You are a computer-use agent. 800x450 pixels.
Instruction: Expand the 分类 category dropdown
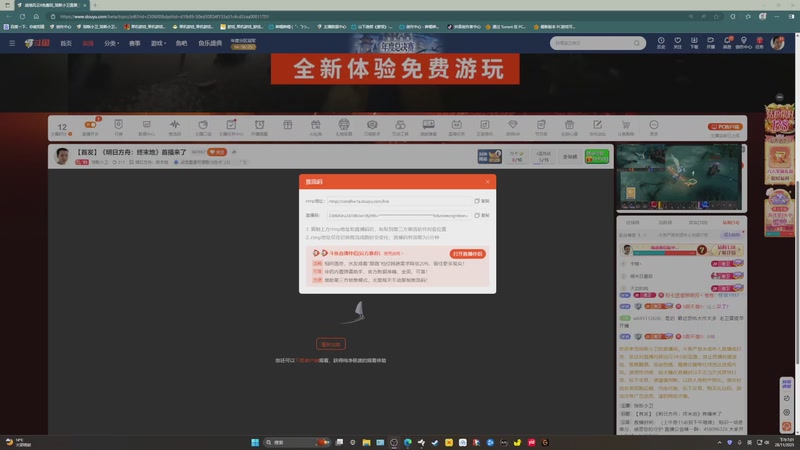[x=111, y=43]
